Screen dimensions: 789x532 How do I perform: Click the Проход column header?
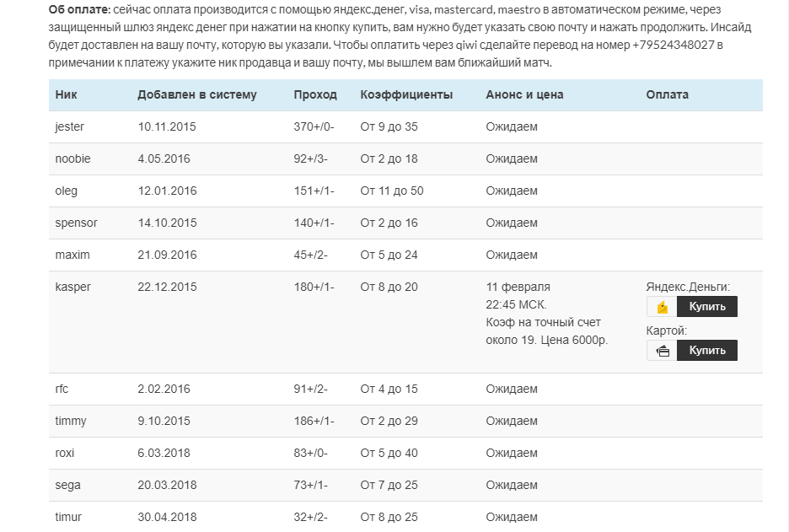(x=314, y=94)
